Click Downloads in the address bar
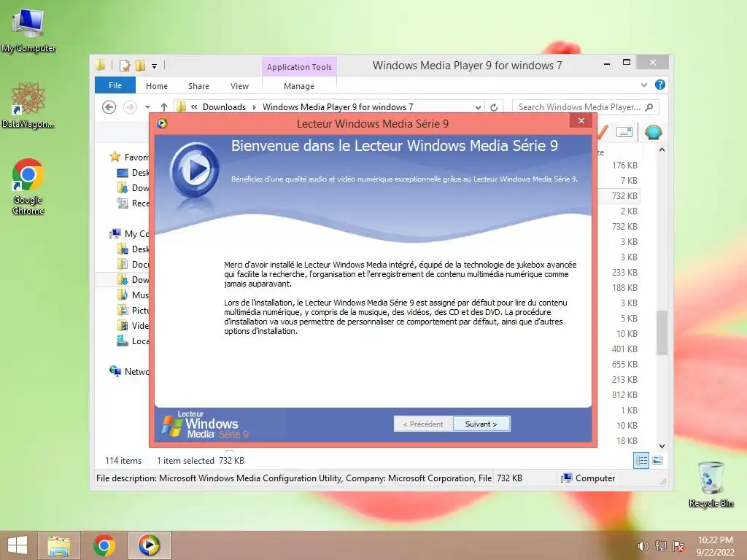Screen dimensions: 747x560 (x=225, y=107)
